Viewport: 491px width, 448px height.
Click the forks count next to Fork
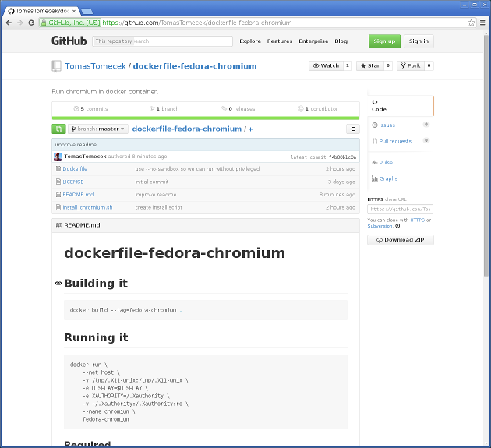tap(429, 65)
